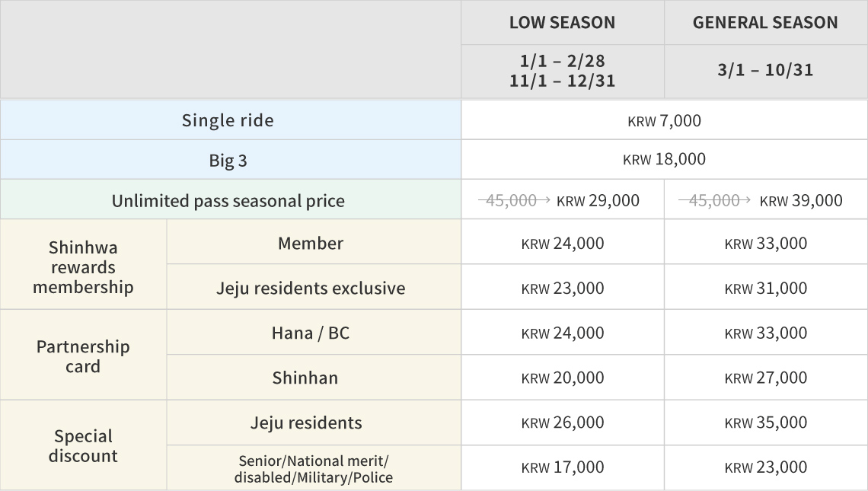Click the Special discount category cell
This screenshot has width=868, height=491.
[x=83, y=446]
